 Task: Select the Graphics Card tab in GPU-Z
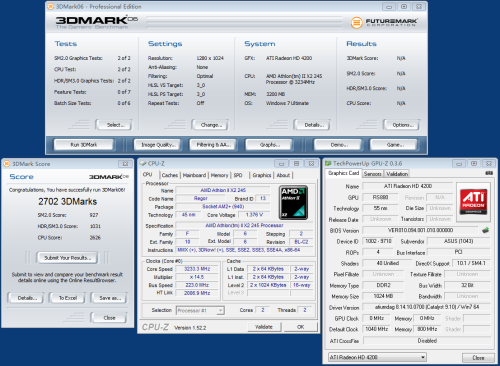pos(343,173)
